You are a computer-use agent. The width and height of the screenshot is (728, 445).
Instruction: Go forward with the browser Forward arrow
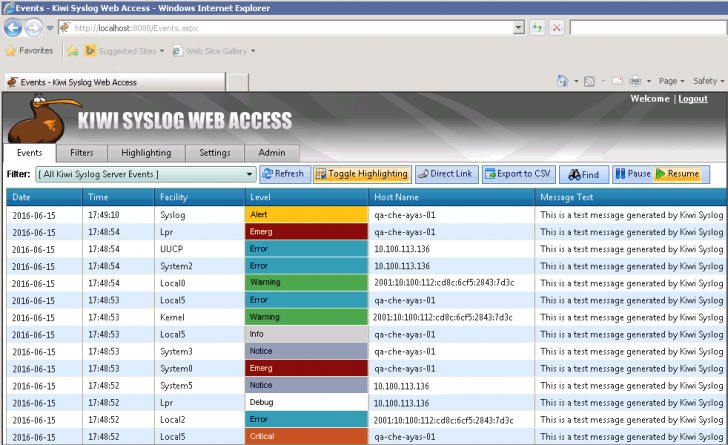pos(33,28)
